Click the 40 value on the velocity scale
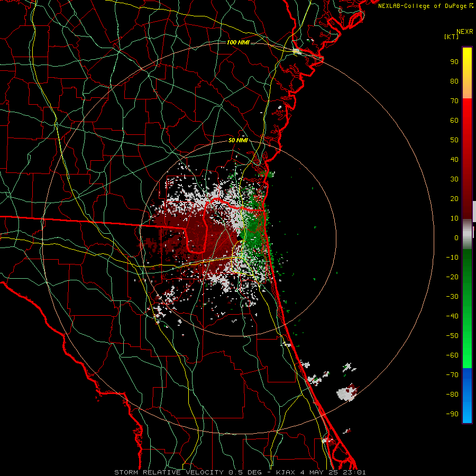Image resolution: width=476 pixels, height=476 pixels. coord(454,159)
